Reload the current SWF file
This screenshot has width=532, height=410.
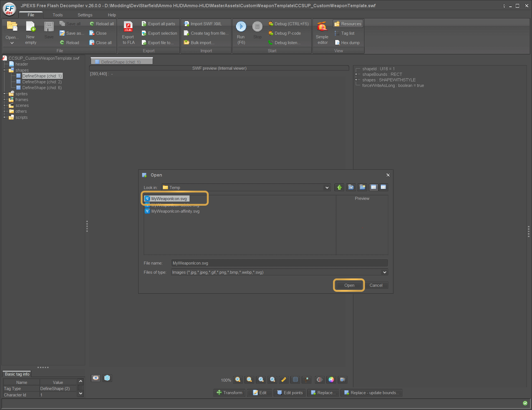[x=70, y=43]
